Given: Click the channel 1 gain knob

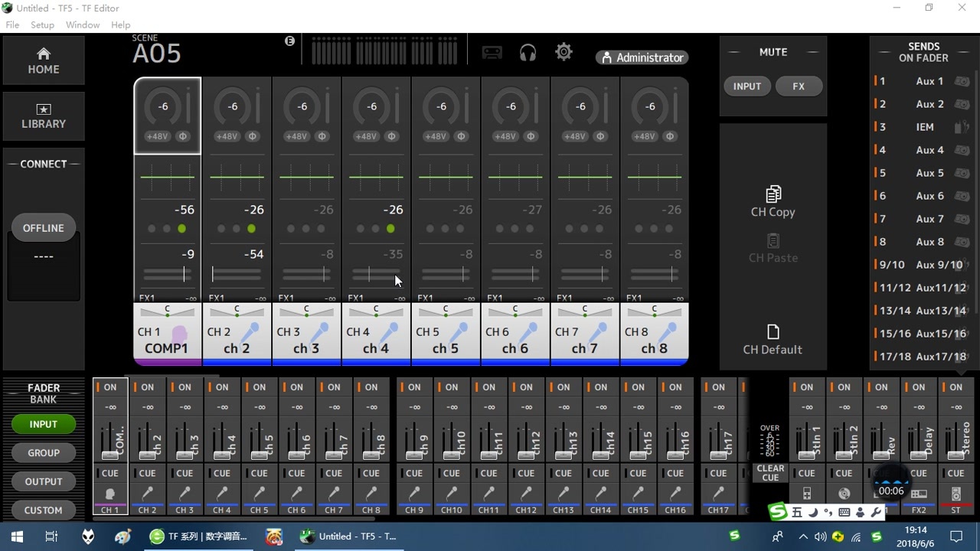Looking at the screenshot, I should [x=162, y=107].
